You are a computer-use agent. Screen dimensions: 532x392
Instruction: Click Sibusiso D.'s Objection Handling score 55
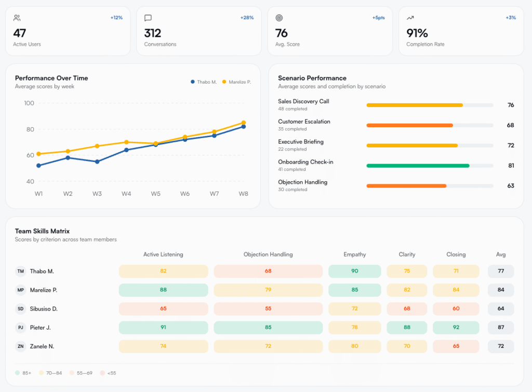268,308
